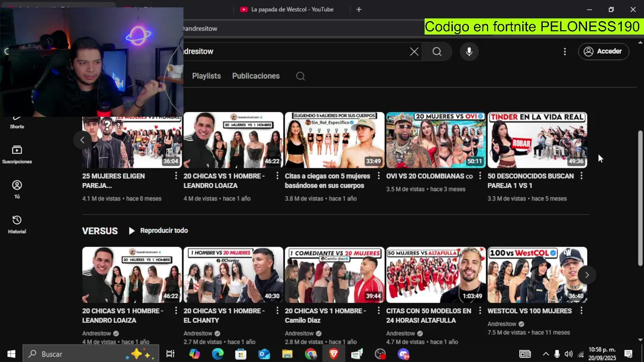Click the Acceder sign-in button
The height and width of the screenshot is (362, 644).
[x=603, y=51]
